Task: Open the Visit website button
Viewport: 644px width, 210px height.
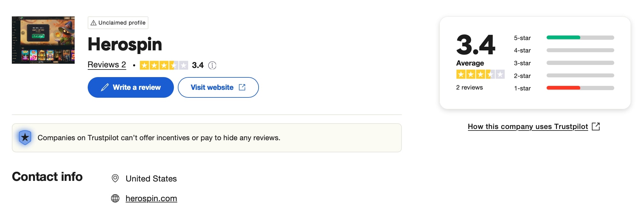Action: click(x=218, y=87)
